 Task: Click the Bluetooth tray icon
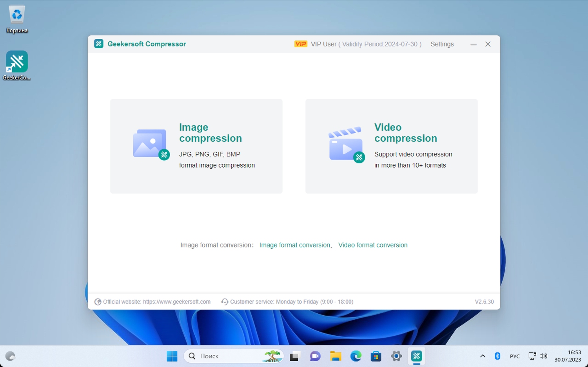coord(497,356)
